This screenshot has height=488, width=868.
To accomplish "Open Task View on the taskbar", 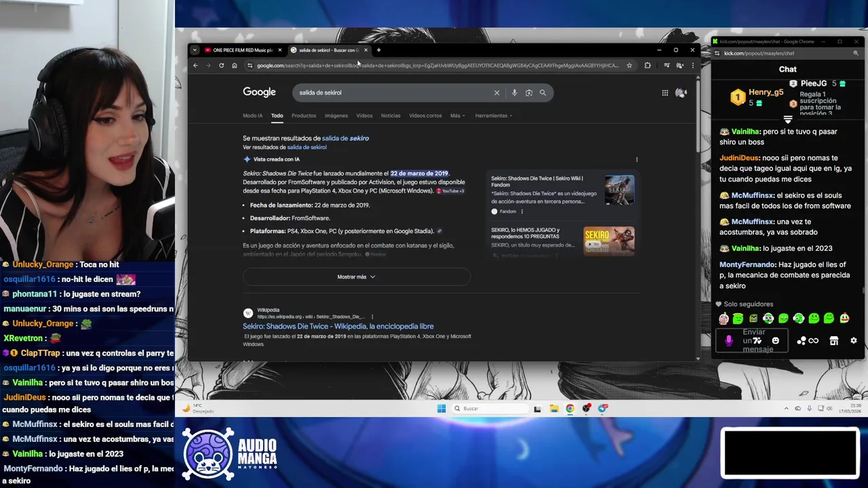I will (537, 409).
